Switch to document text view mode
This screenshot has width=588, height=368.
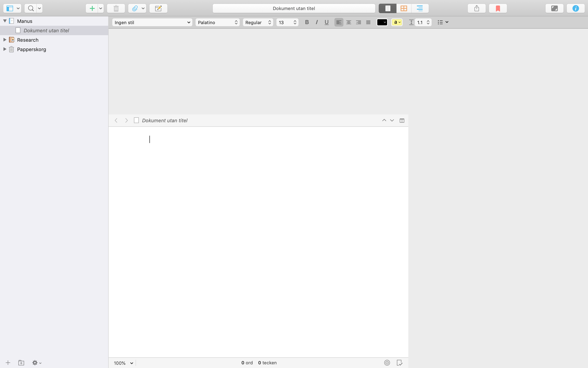[388, 8]
